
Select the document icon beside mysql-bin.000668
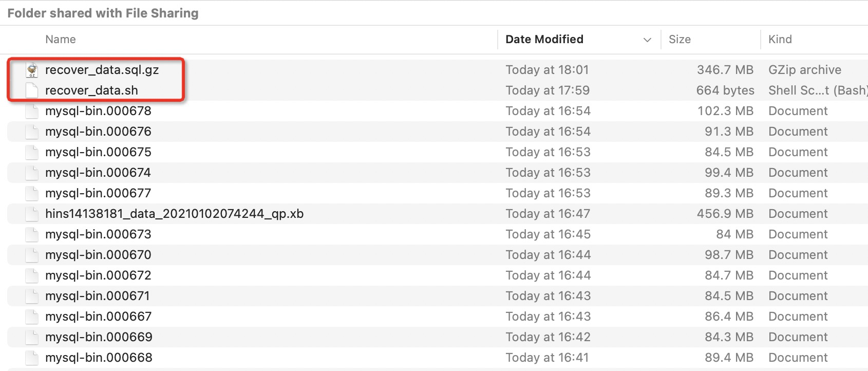tap(31, 358)
